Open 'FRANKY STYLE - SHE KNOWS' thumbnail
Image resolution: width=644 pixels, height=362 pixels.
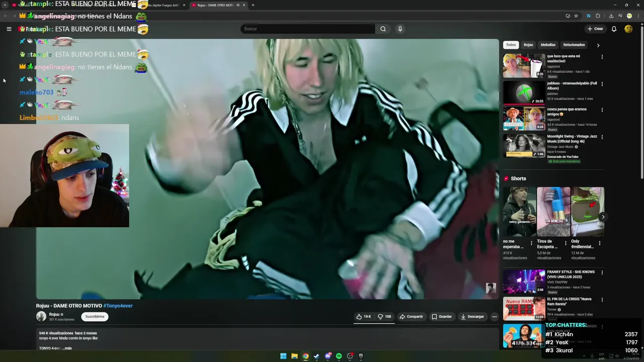coord(524,281)
